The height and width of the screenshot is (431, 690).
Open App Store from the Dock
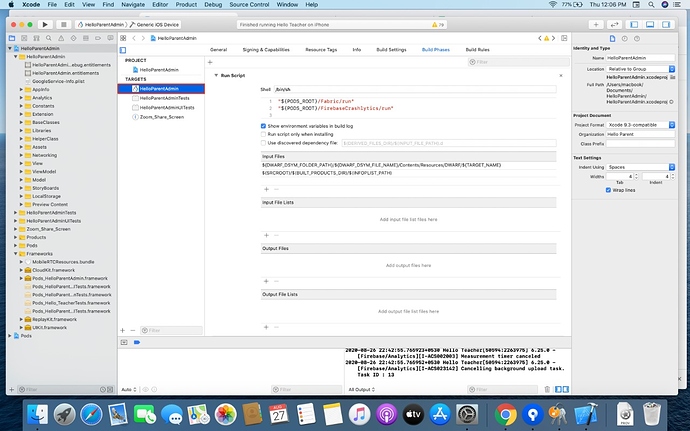click(440, 414)
